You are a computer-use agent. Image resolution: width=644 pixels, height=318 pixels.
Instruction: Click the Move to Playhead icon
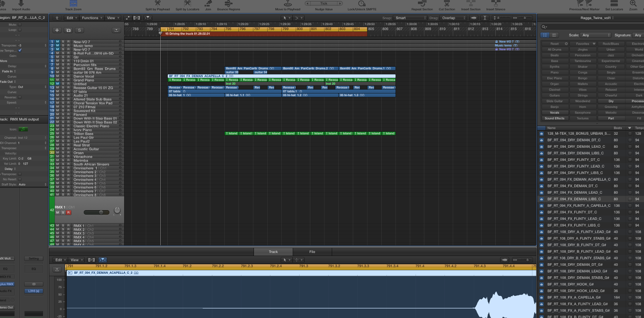coord(287,3)
